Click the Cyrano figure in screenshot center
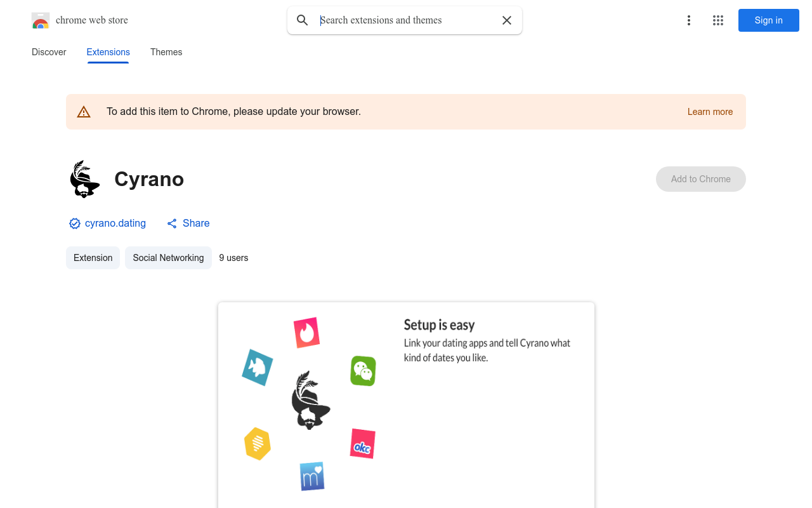Screen dimensions: 812x508 pyautogui.click(x=310, y=400)
